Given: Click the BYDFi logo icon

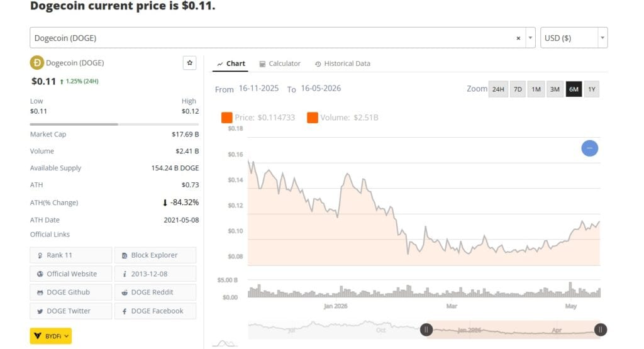Looking at the screenshot, I should click(x=37, y=336).
